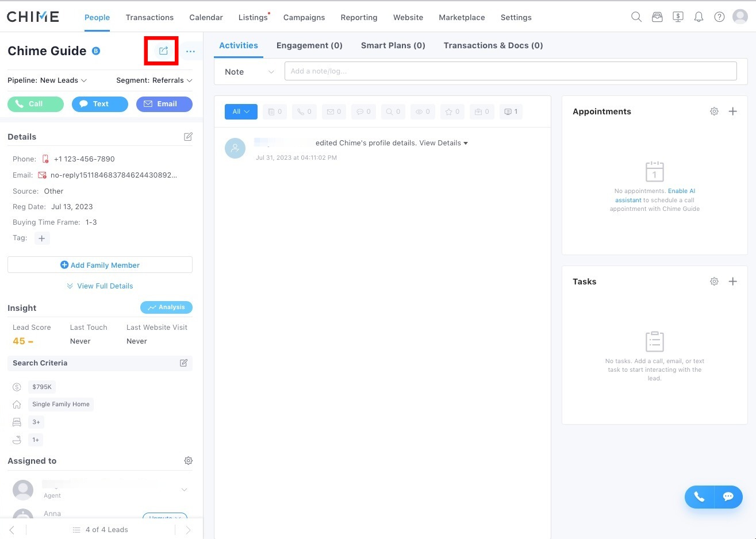Open the global search magnifier
The height and width of the screenshot is (539, 756).
click(636, 17)
